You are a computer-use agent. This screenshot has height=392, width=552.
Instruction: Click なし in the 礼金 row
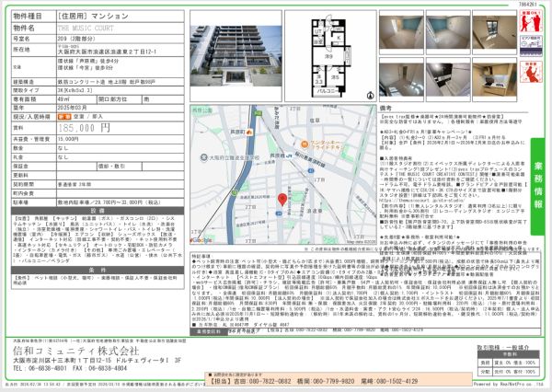[63, 157]
